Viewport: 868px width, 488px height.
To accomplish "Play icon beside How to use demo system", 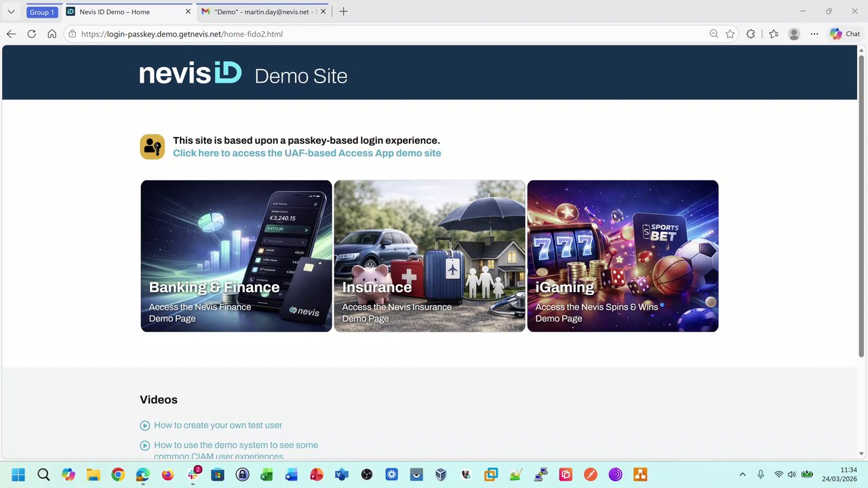I will 144,445.
